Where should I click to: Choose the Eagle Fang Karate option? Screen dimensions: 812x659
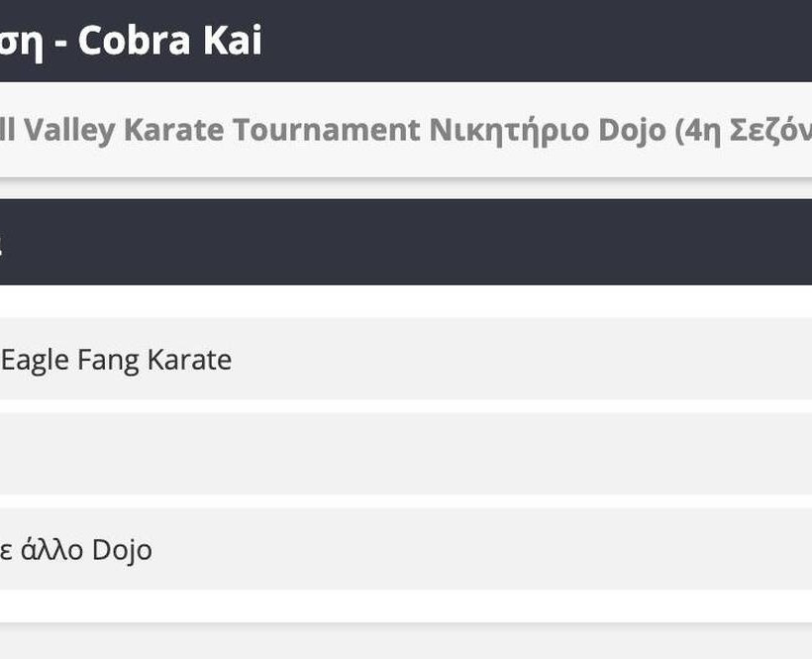(117, 359)
